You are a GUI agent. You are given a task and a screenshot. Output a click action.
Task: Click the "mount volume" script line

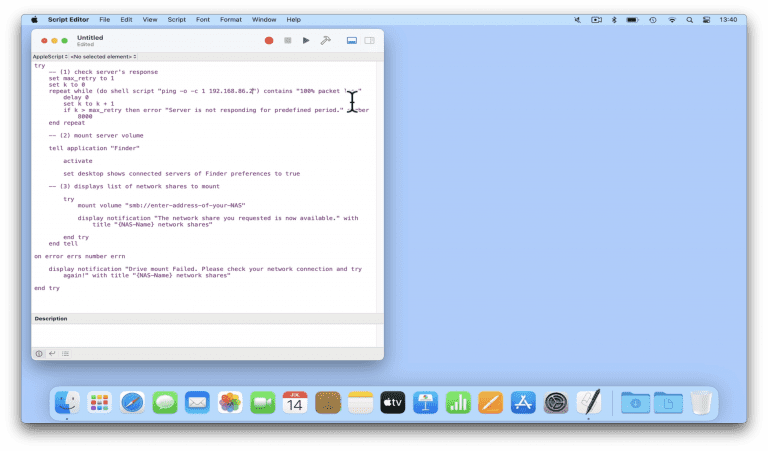click(161, 206)
